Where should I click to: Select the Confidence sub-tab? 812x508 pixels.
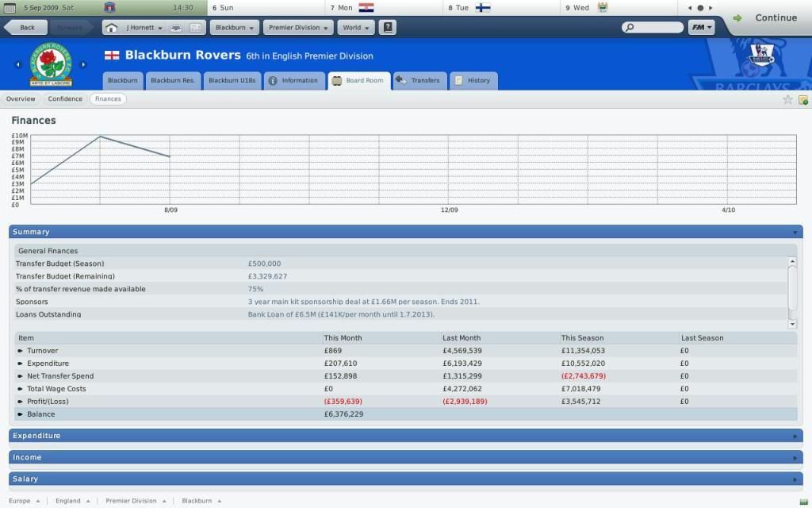pos(65,99)
